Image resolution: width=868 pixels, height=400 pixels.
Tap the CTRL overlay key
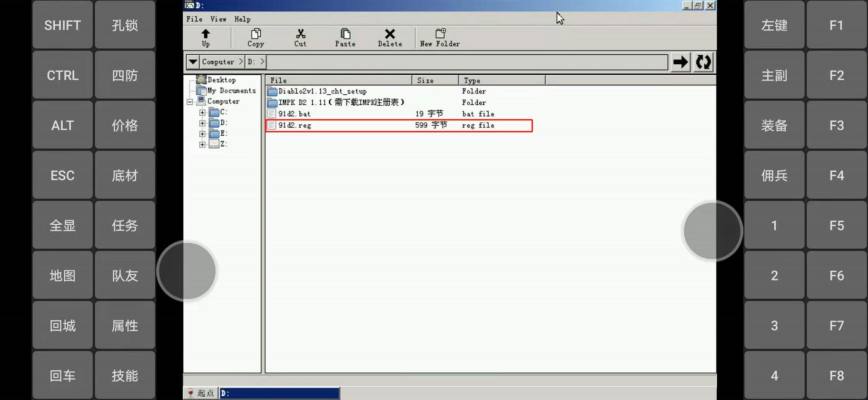pyautogui.click(x=62, y=75)
